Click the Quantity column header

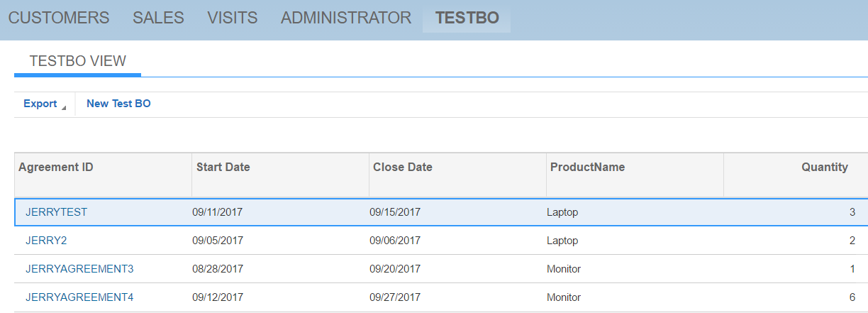tap(824, 168)
